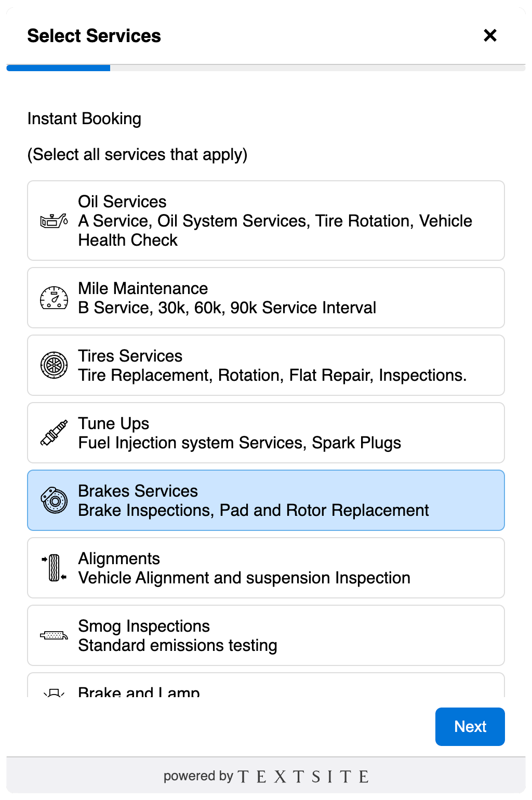Viewport: 532px width, 800px height.
Task: Close the Select Services dialog
Action: coord(489,35)
